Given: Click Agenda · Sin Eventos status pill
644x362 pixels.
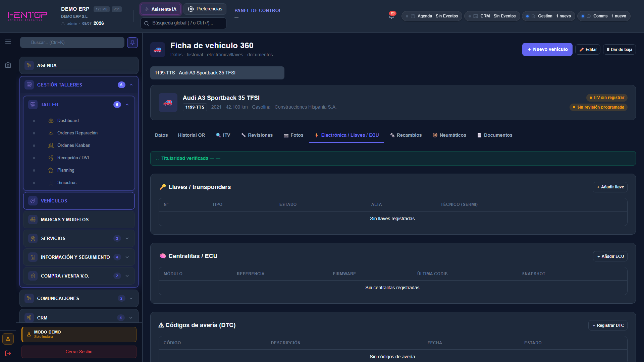Looking at the screenshot, I should [x=432, y=16].
